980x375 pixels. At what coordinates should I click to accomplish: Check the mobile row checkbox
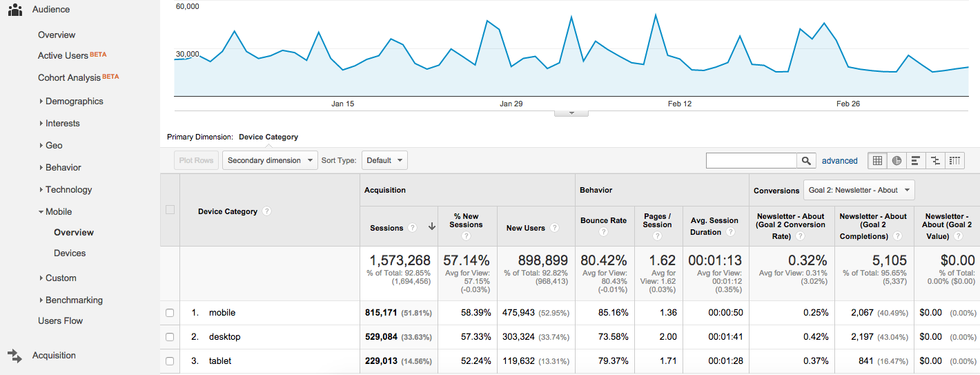[170, 313]
